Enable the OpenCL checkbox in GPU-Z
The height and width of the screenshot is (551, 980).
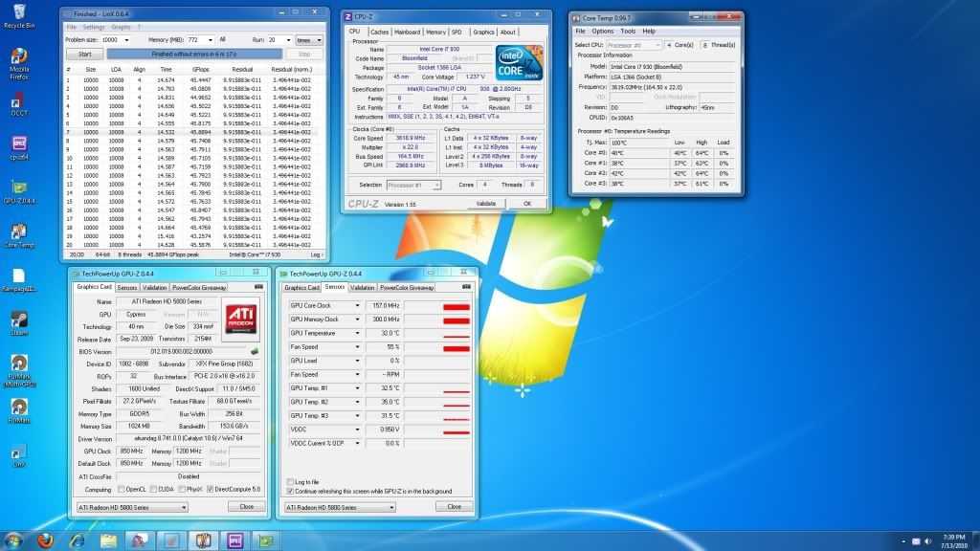[x=122, y=489]
